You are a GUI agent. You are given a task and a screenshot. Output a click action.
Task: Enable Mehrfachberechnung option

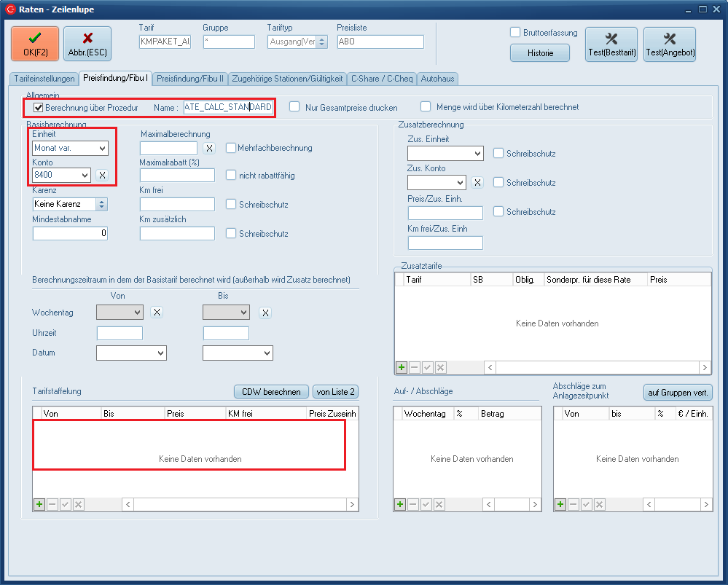pos(231,148)
